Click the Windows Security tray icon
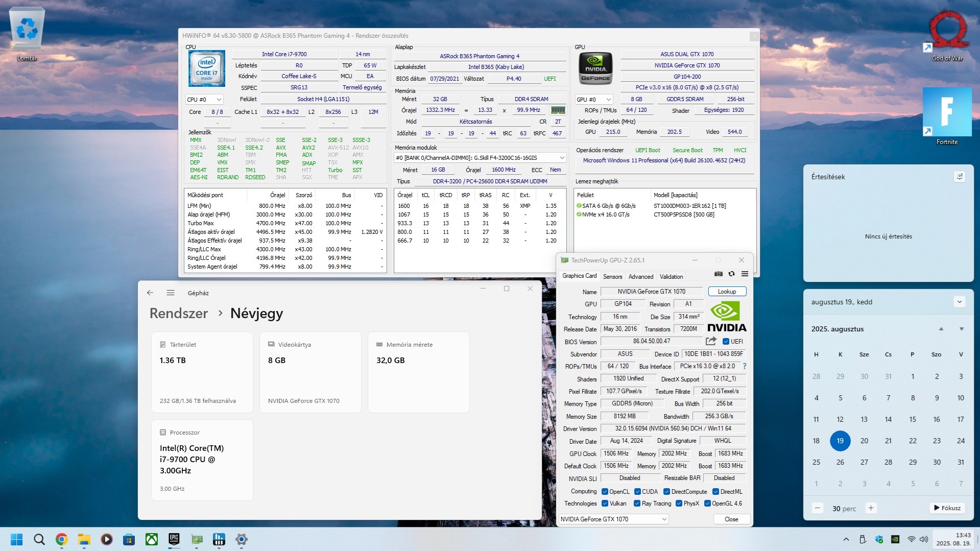 coord(879,539)
